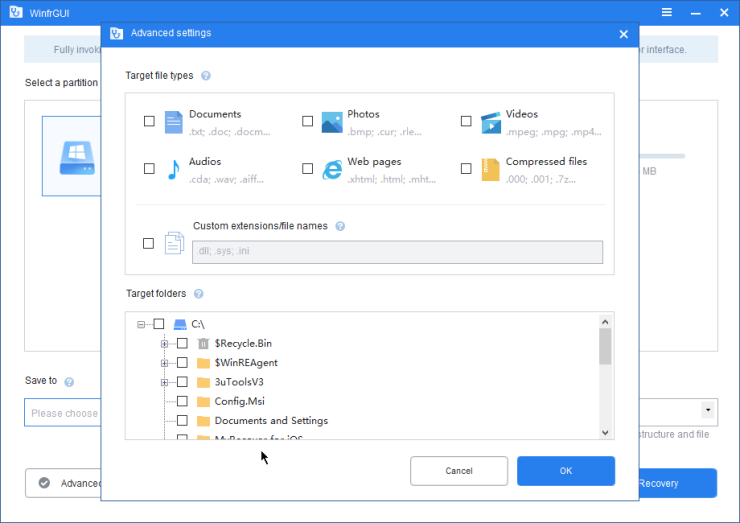Click the Documents and Settings folder icon

pyautogui.click(x=203, y=421)
